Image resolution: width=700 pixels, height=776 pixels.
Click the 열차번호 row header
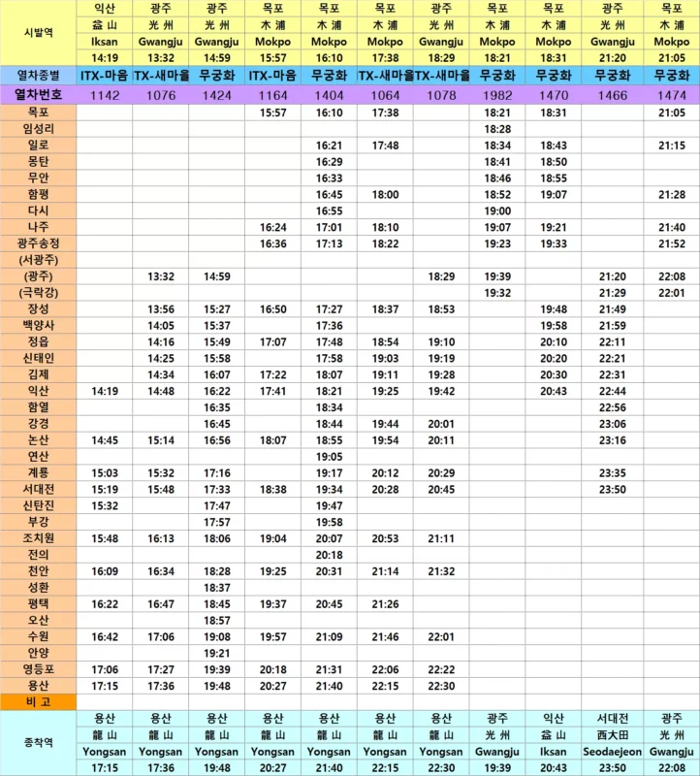coord(38,94)
